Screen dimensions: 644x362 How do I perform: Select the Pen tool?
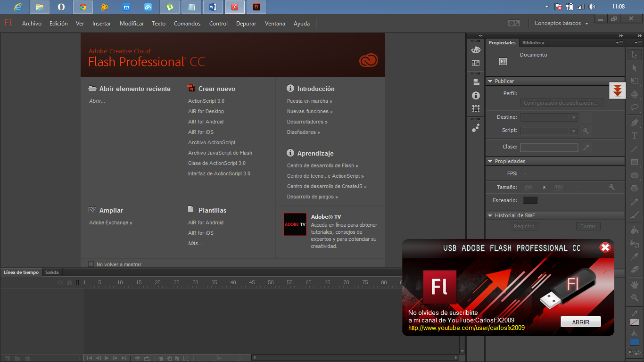(x=635, y=123)
